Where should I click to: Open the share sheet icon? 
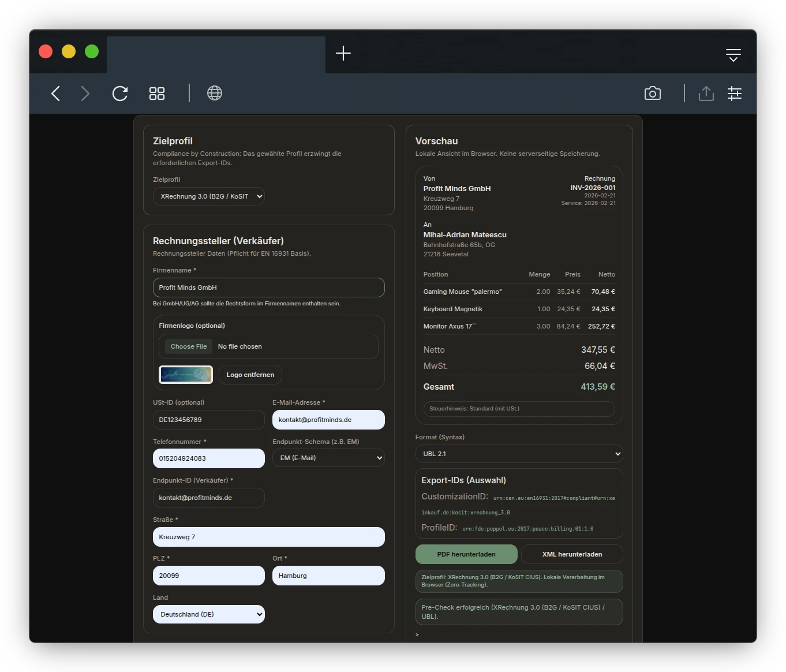click(x=706, y=93)
